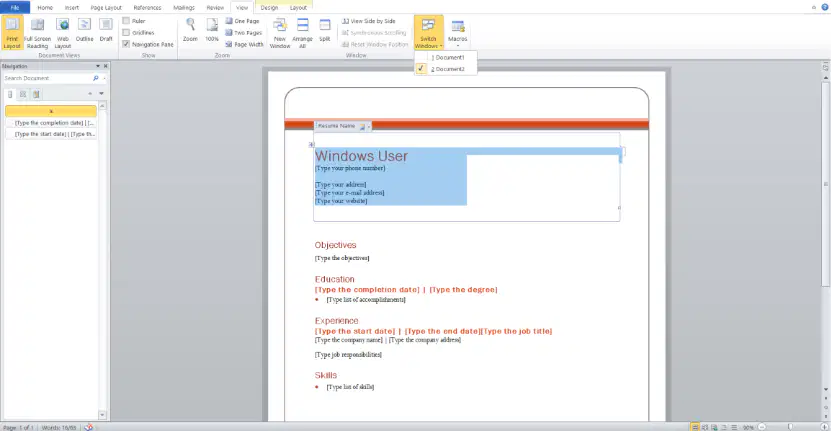Click Synchronous Scrolling option

[x=374, y=32]
